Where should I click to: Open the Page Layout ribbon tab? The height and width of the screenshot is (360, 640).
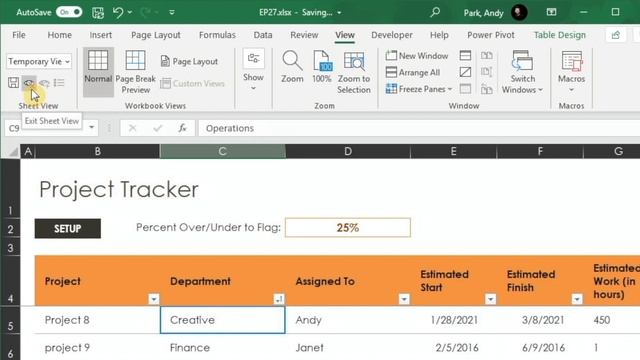(156, 35)
